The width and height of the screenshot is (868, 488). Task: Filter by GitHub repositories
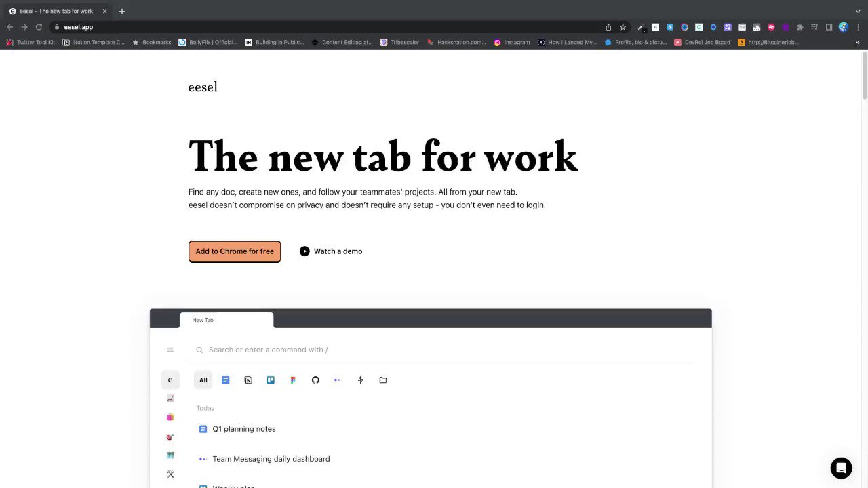click(x=315, y=380)
